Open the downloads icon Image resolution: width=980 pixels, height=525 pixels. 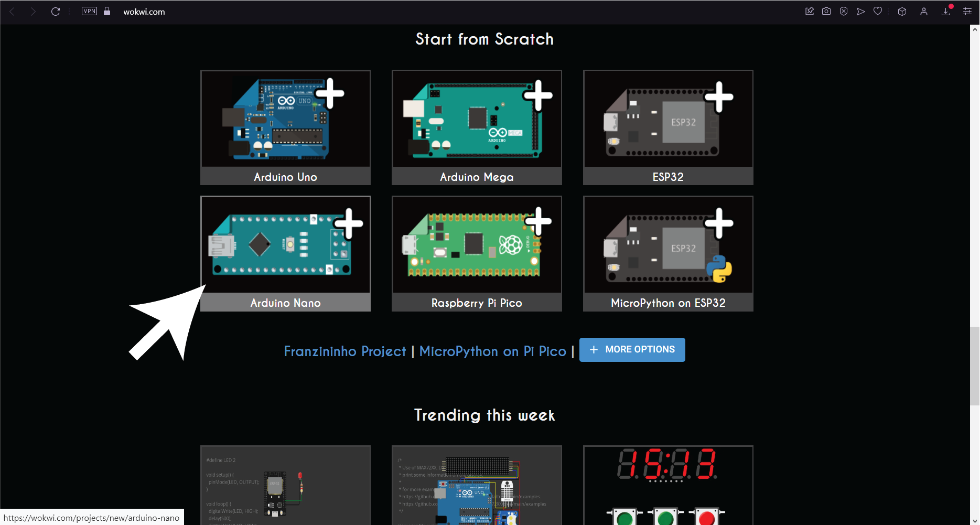click(946, 11)
